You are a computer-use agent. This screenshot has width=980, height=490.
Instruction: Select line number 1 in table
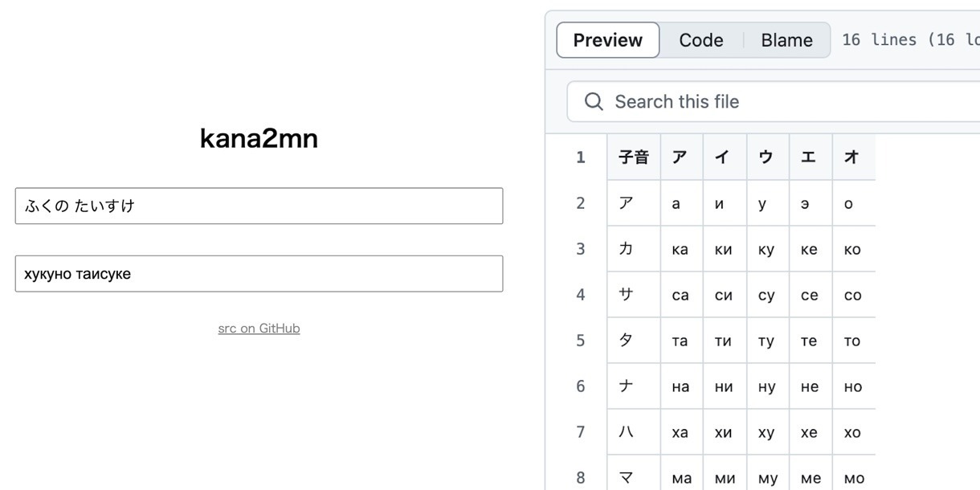pyautogui.click(x=580, y=157)
